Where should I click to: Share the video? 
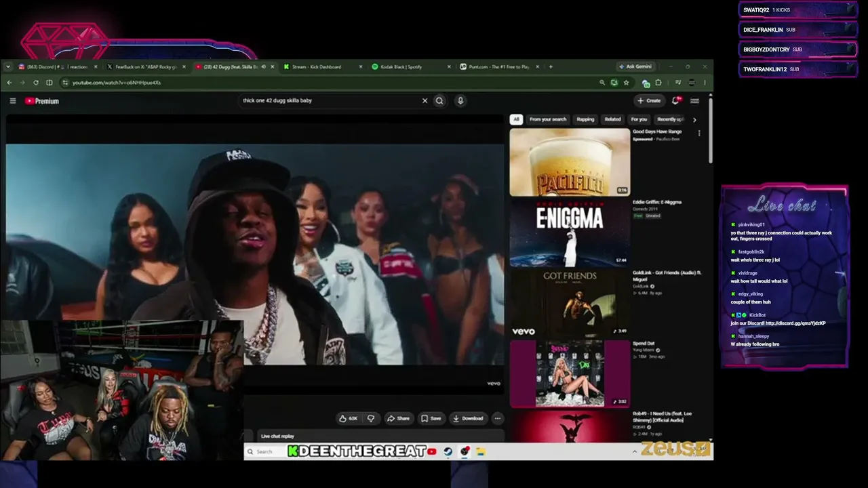point(398,418)
